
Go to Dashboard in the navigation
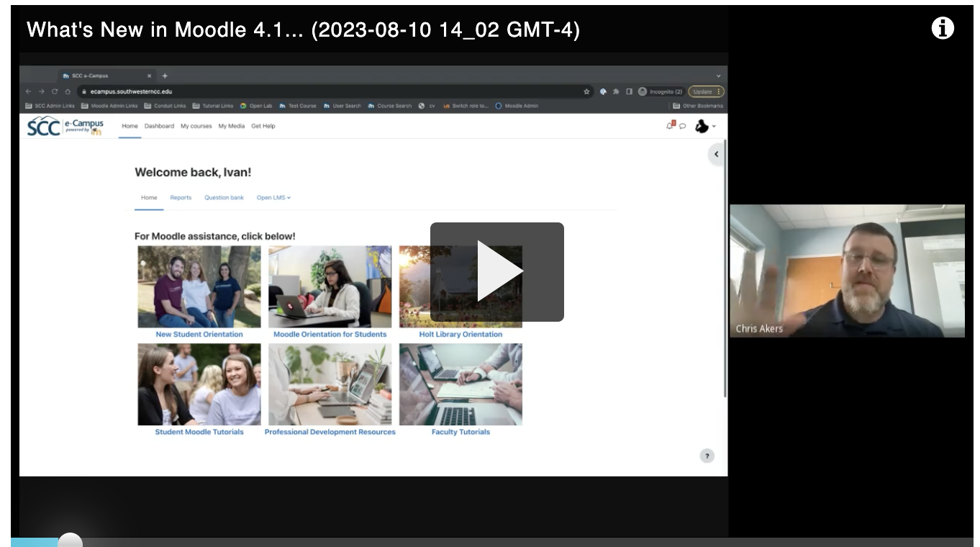click(159, 126)
